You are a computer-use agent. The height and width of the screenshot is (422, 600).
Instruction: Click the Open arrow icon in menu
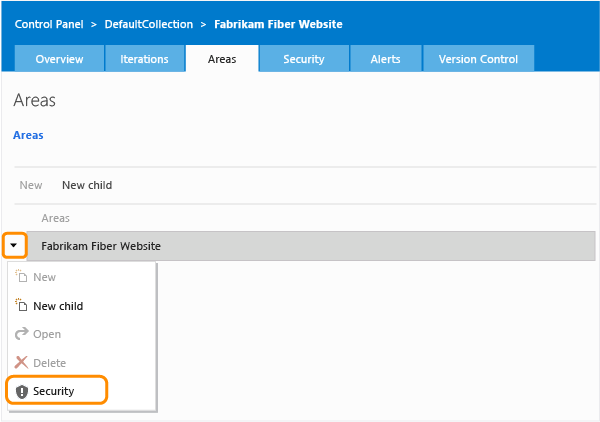pyautogui.click(x=21, y=334)
